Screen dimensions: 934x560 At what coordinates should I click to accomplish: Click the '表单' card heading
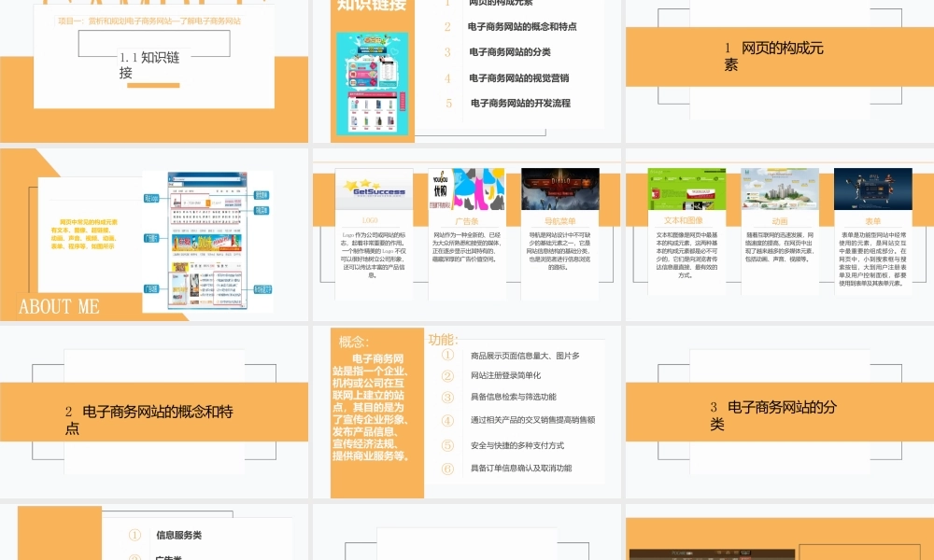point(872,221)
